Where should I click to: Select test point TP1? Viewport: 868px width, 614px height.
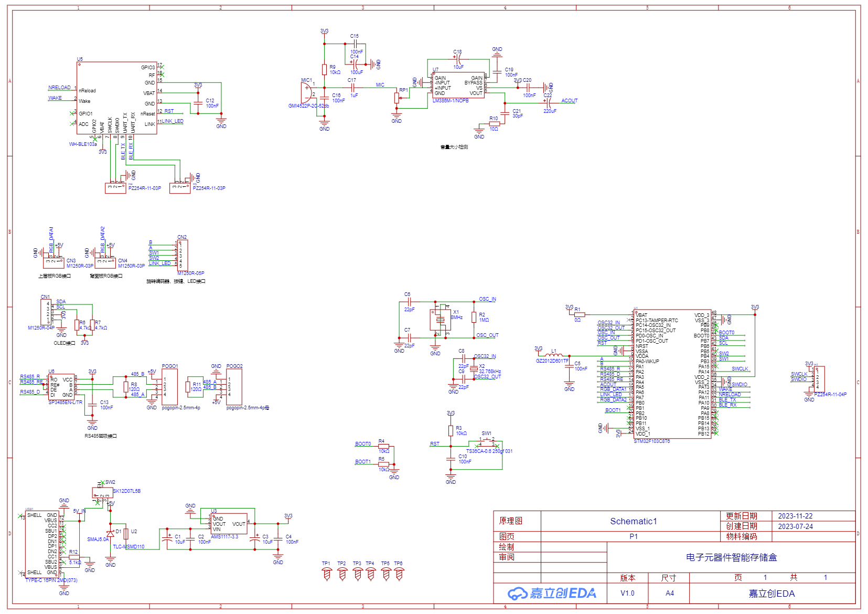point(327,574)
